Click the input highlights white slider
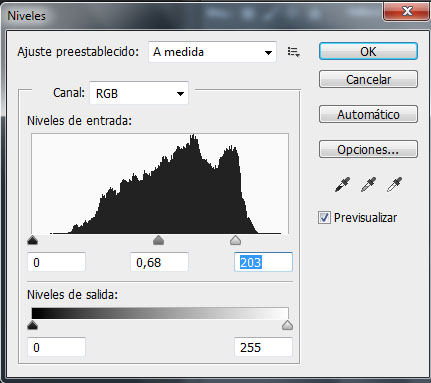Screen dimensions: 431x383 [235, 240]
